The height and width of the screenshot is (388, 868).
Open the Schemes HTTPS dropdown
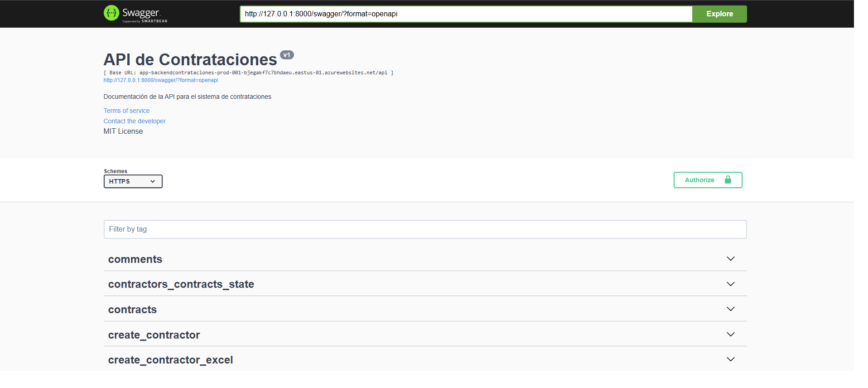133,181
